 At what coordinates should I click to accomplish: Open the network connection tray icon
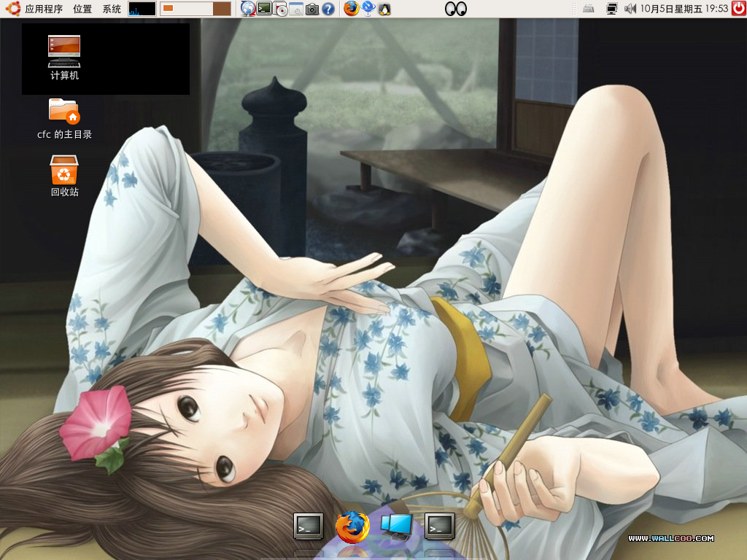[612, 9]
